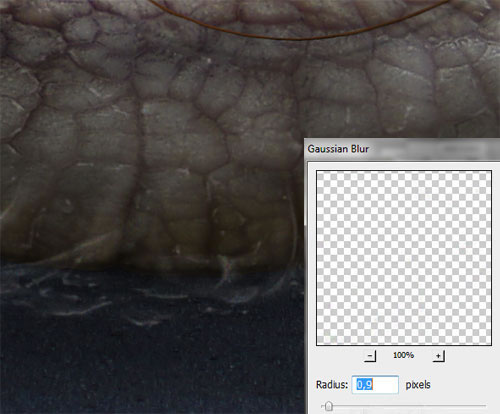Zoom in the blur preview with plus button
This screenshot has width=500, height=414.
click(x=438, y=356)
